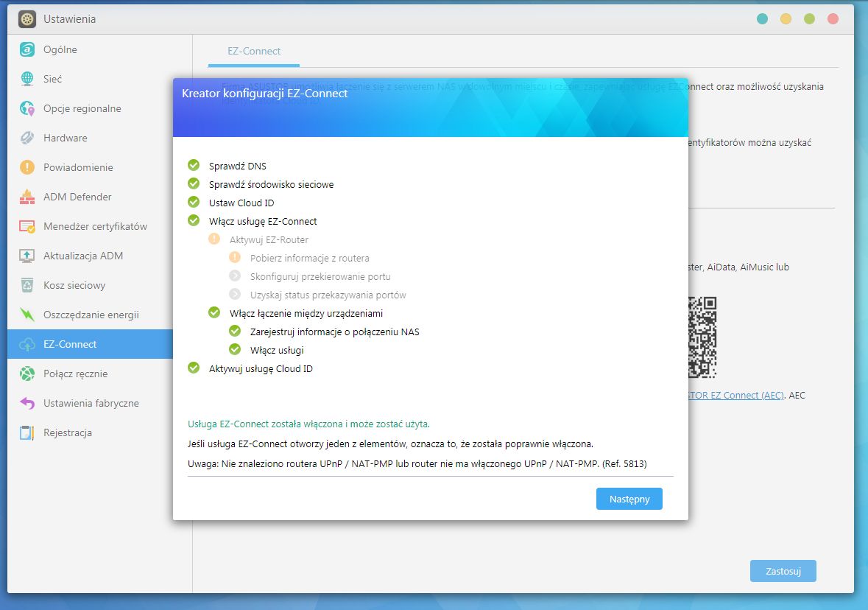The image size is (868, 610).
Task: Open Ustawienia fabryczne section
Action: [90, 403]
